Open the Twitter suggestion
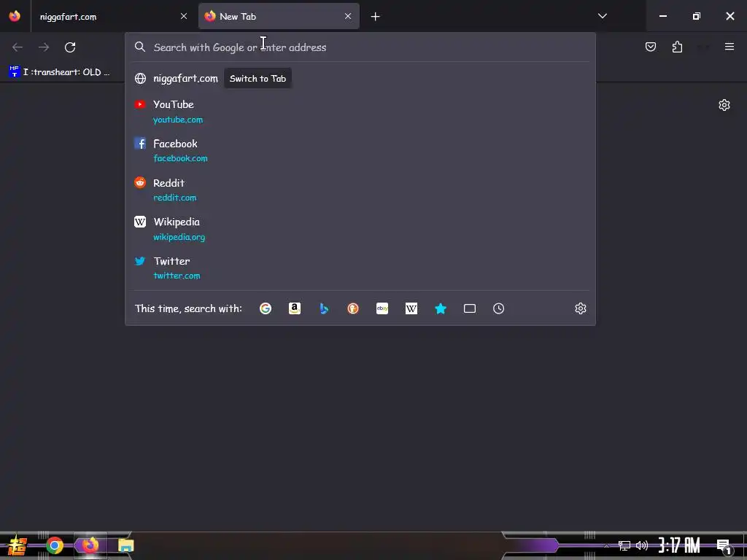The image size is (747, 560). pos(360,268)
